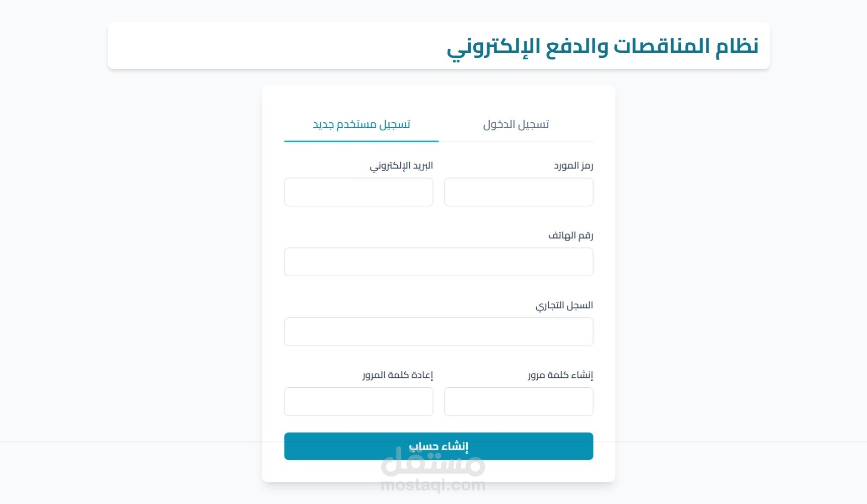Click the نظام المناقصات والدفع الإلكتروني page title
Image resolution: width=867 pixels, height=504 pixels.
(603, 47)
